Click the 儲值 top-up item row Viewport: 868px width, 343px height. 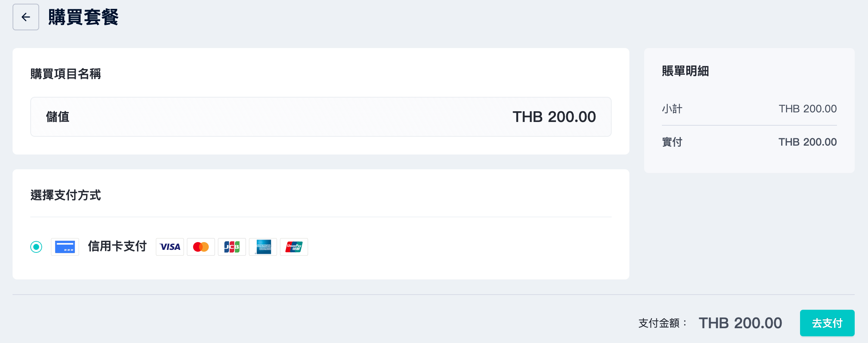point(321,117)
